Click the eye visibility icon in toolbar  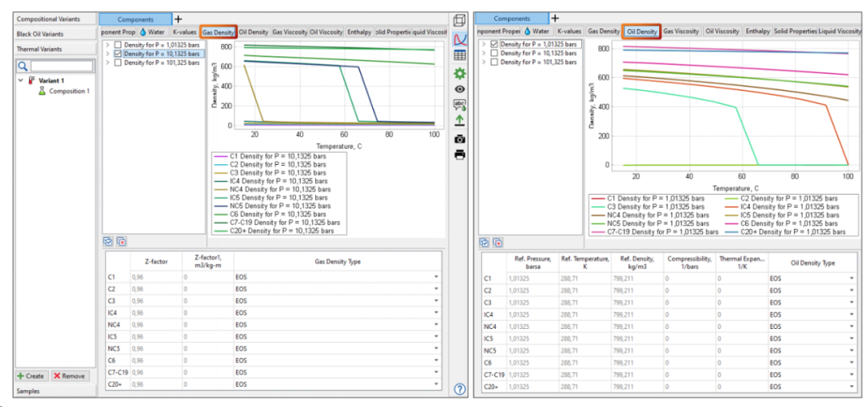[460, 89]
